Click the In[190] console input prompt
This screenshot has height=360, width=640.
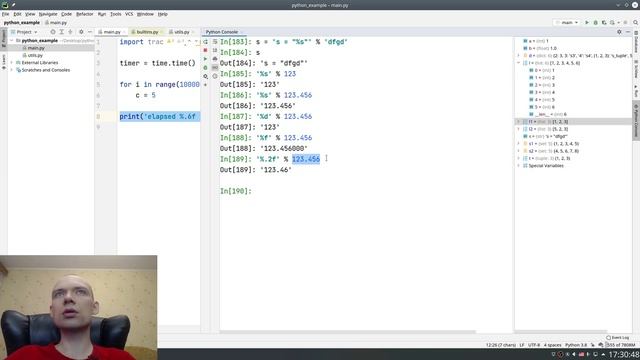(236, 191)
